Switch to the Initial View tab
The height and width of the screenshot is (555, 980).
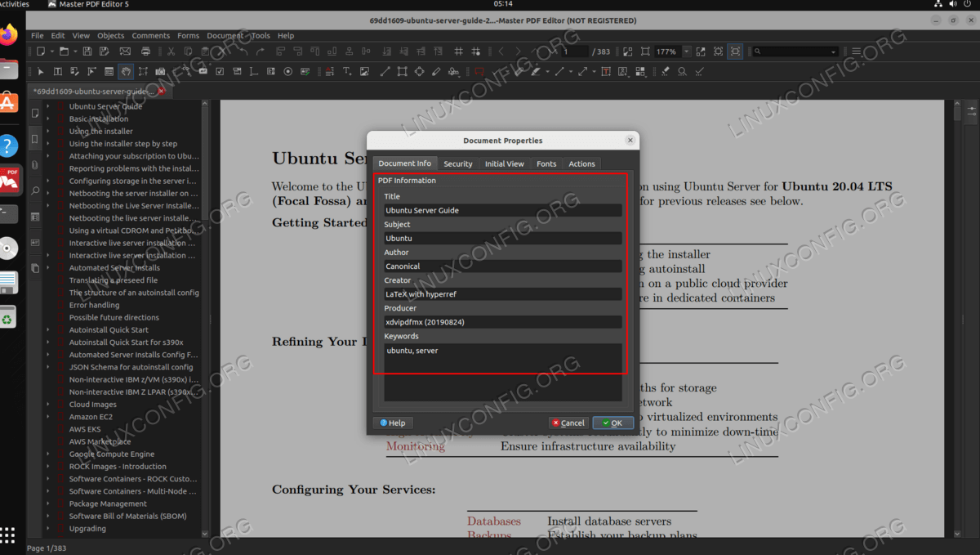pos(505,163)
